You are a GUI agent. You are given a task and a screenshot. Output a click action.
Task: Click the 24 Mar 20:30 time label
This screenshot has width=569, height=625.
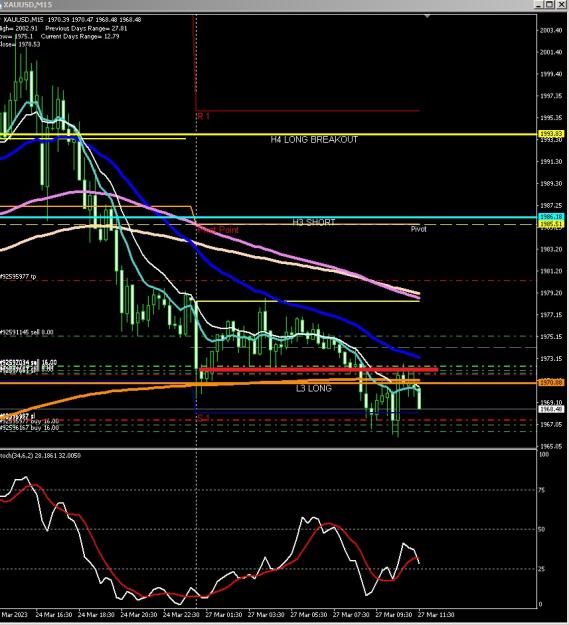coord(139,615)
